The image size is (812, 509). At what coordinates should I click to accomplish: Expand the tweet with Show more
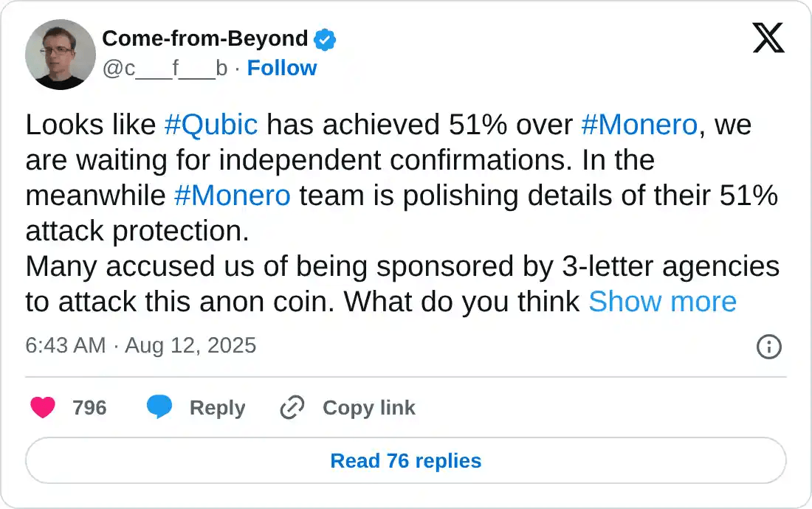[x=662, y=302]
